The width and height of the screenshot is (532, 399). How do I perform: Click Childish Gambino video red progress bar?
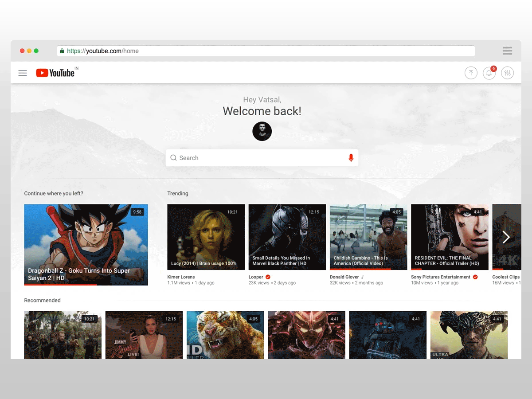click(x=360, y=269)
